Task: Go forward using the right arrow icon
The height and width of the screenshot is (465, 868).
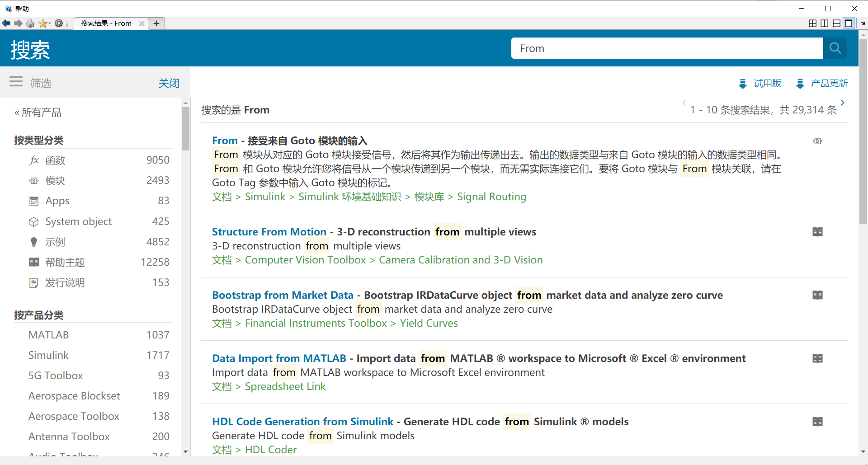Action: pos(18,23)
